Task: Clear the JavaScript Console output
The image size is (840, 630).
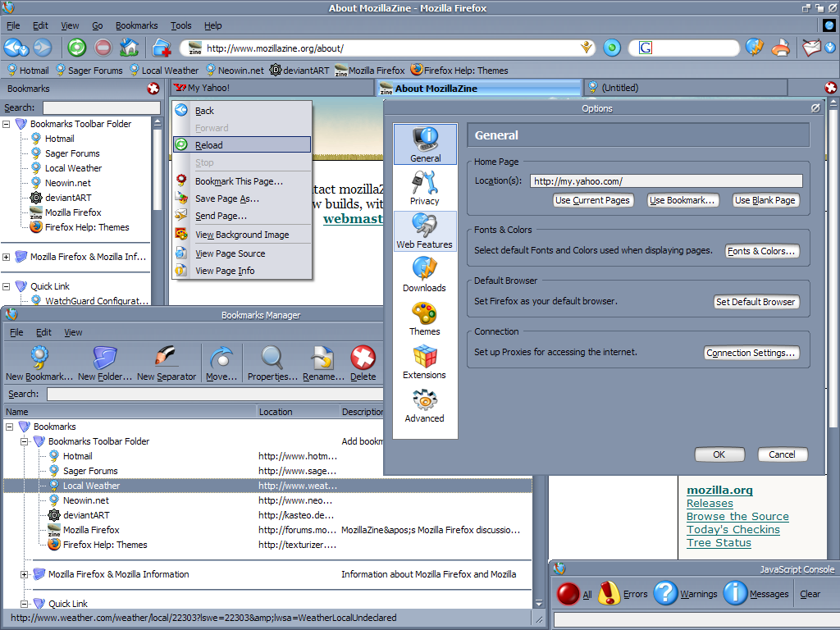Action: (x=810, y=593)
